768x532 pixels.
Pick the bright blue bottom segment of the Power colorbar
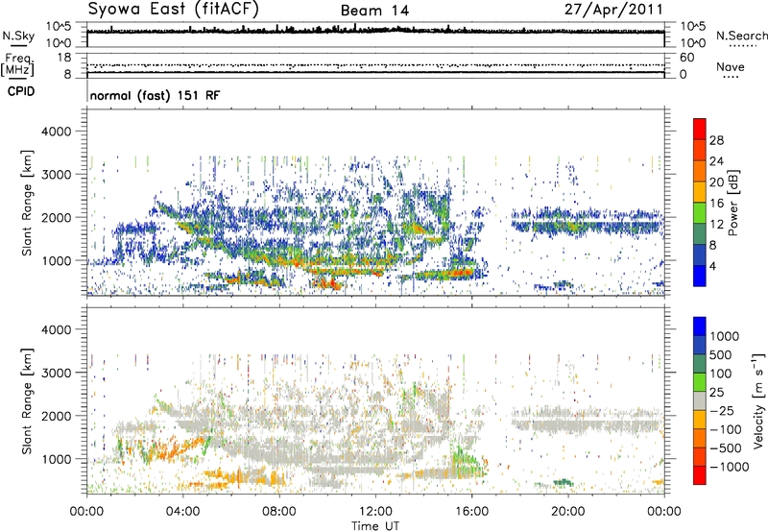click(x=700, y=276)
